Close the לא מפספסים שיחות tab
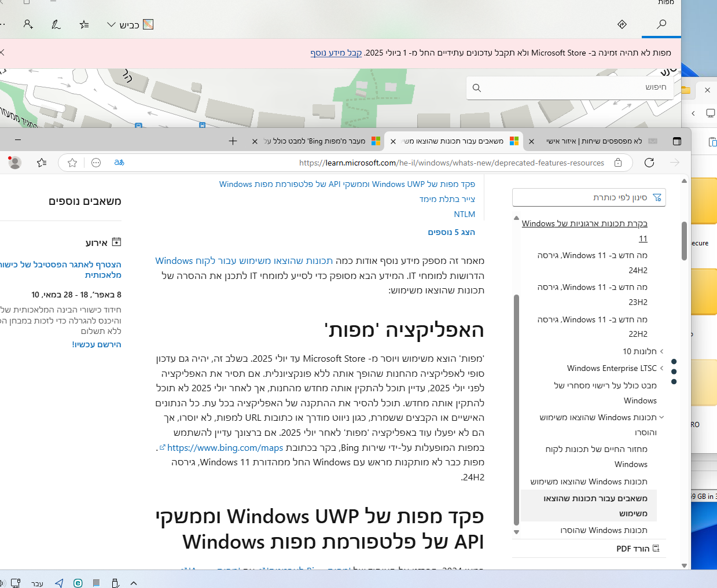Viewport: 717px width, 588px height. [x=531, y=141]
